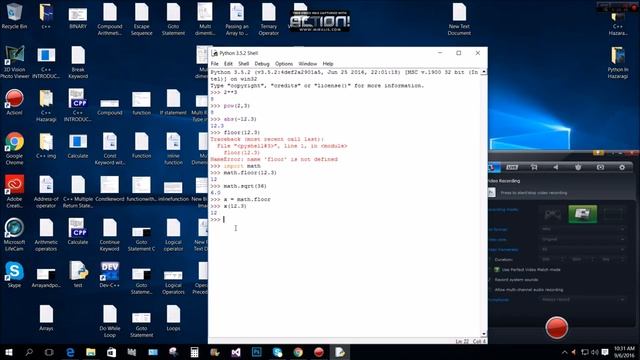This screenshot has width=640, height=360.
Task: Launch the Action! desktop shortcut
Action: 14,102
